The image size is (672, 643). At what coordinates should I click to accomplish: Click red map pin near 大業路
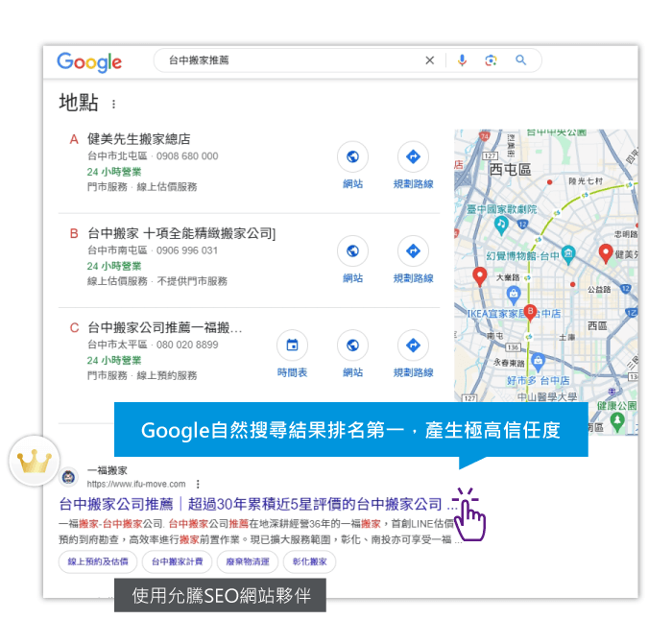pyautogui.click(x=480, y=276)
